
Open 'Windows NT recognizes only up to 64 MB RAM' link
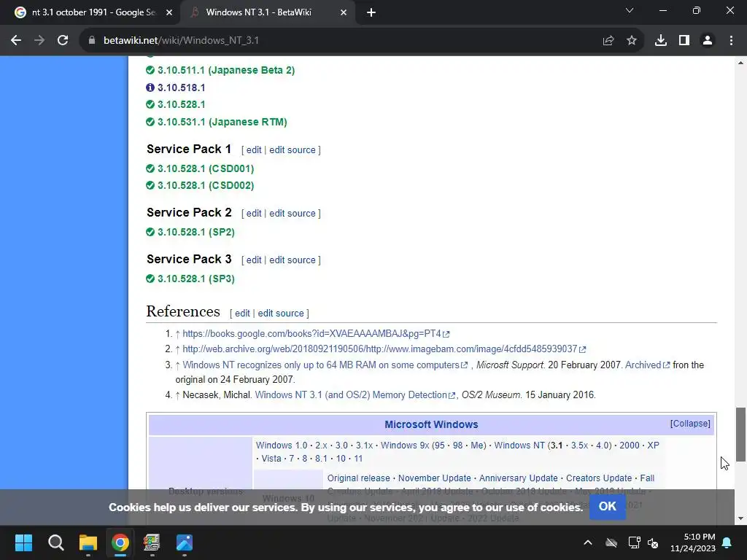pyautogui.click(x=325, y=365)
